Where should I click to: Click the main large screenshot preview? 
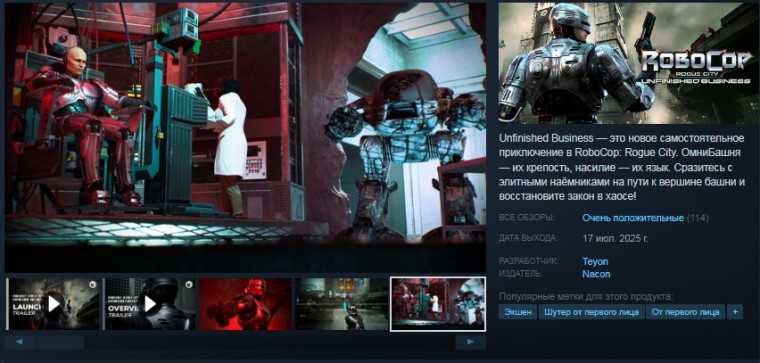tap(245, 138)
